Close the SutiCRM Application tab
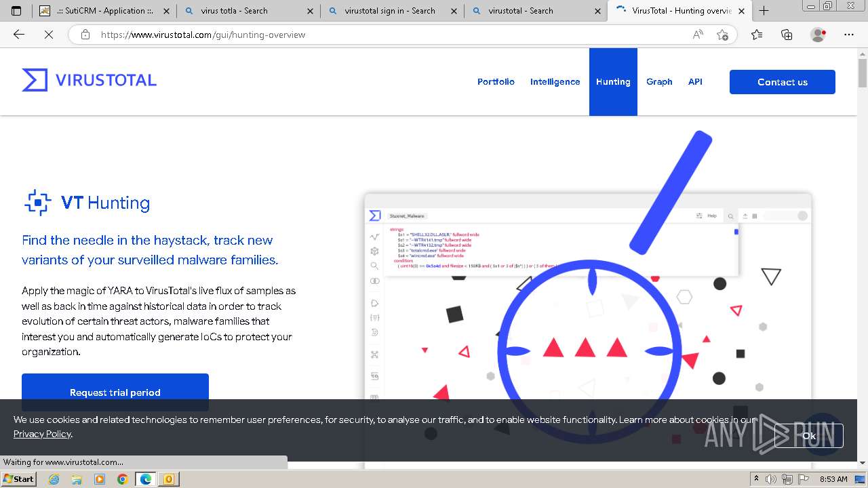The image size is (868, 488). click(x=166, y=11)
